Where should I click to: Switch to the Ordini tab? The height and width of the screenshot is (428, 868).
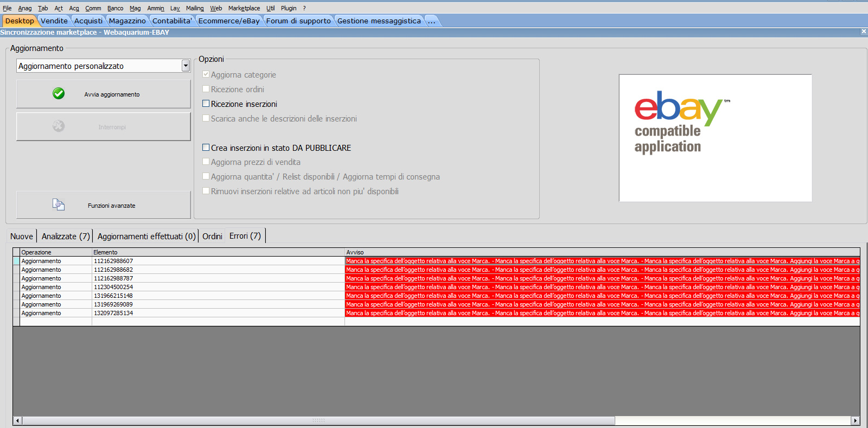pyautogui.click(x=212, y=236)
